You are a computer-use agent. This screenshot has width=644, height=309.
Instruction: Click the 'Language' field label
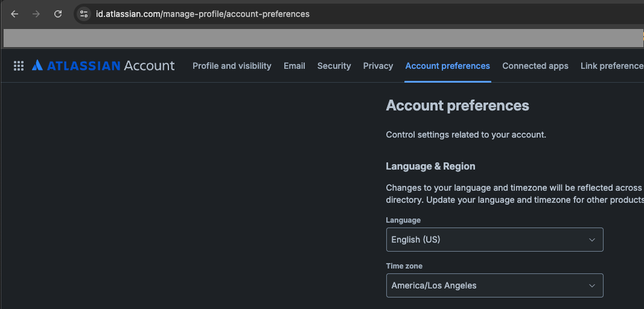coord(403,221)
